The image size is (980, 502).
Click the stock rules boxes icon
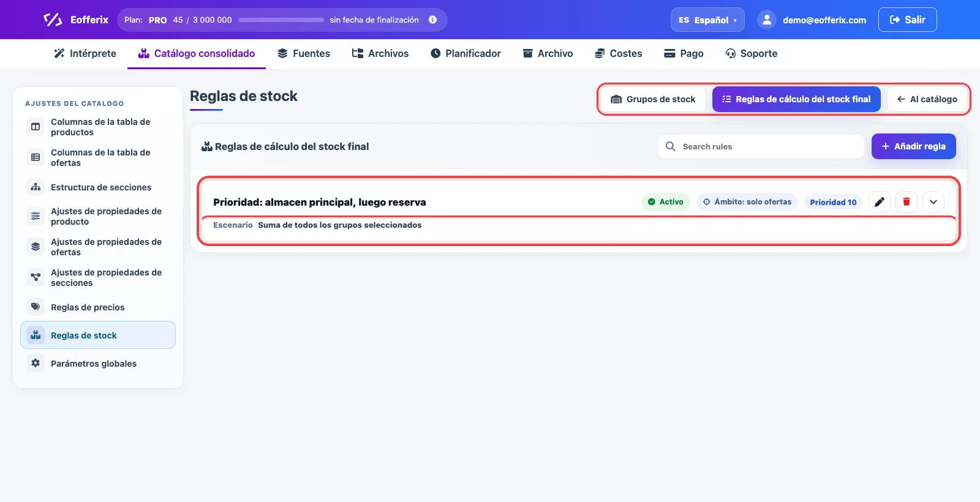click(x=36, y=335)
